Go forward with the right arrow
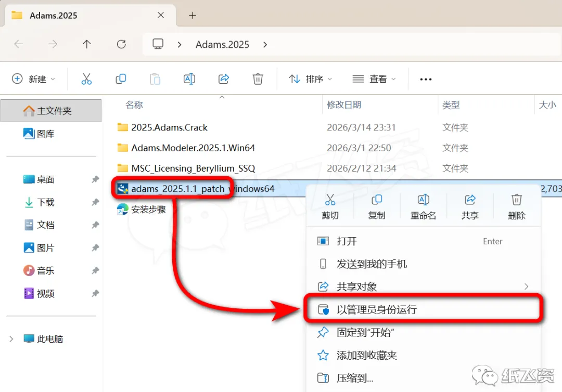Screen dimensions: 562x392 (x=53, y=44)
